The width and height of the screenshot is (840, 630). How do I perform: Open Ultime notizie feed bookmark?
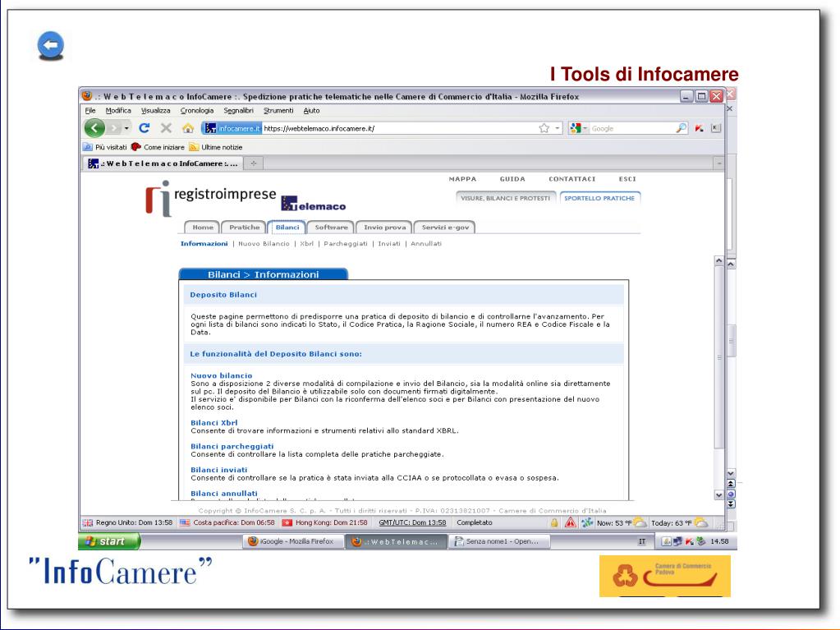click(215, 147)
